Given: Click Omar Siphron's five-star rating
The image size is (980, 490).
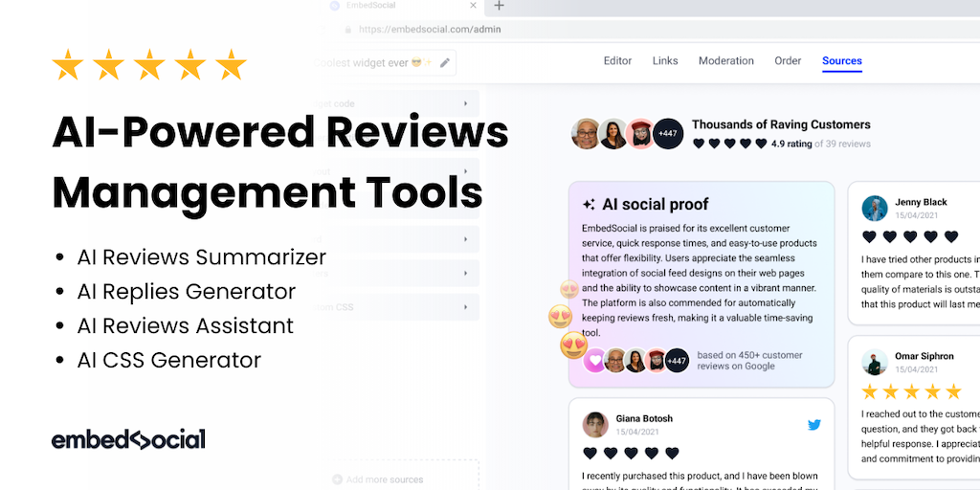Looking at the screenshot, I should click(x=911, y=391).
